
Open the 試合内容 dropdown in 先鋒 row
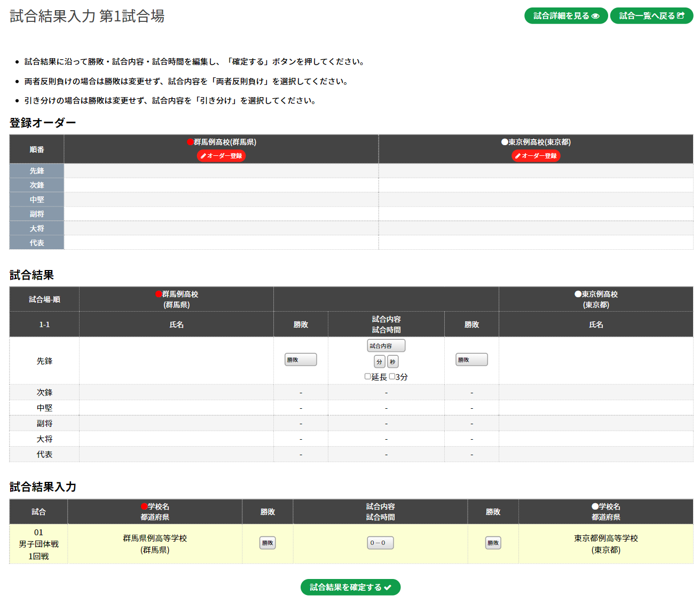coord(386,346)
